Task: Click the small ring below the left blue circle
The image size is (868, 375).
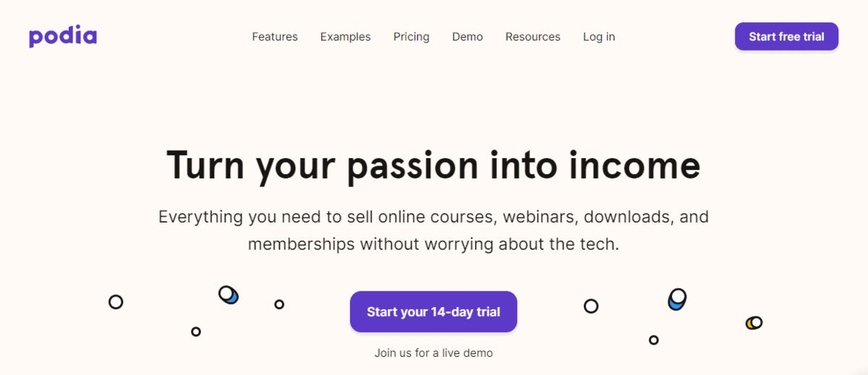Action: (x=196, y=332)
